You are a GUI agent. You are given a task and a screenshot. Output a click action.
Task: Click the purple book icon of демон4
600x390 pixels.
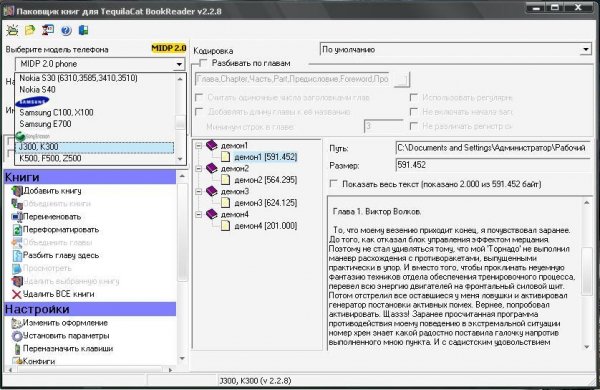point(212,214)
